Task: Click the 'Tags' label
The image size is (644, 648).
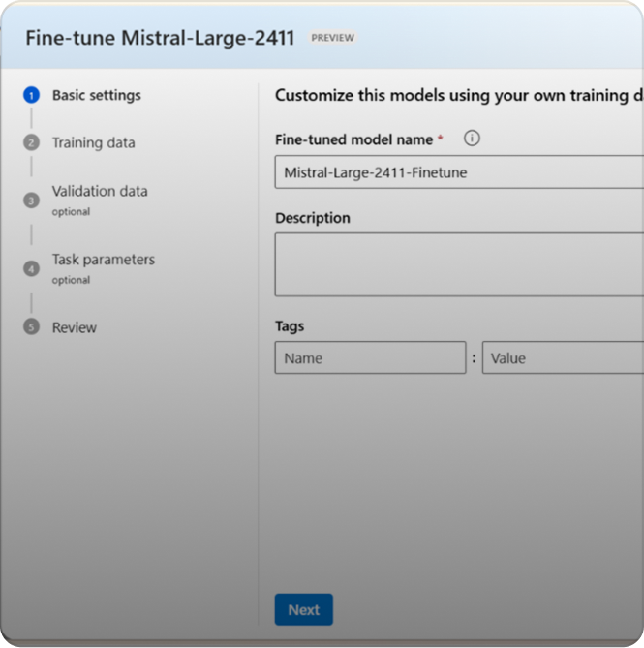Action: pyautogui.click(x=290, y=326)
